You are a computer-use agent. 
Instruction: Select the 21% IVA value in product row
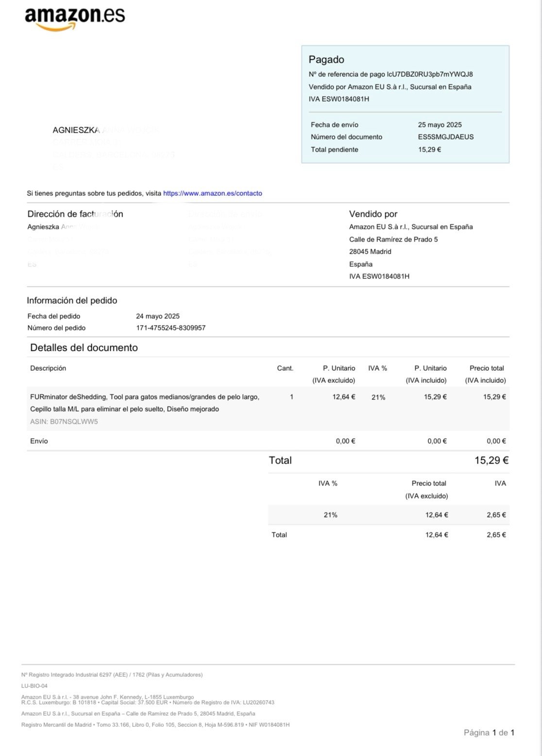tap(378, 397)
